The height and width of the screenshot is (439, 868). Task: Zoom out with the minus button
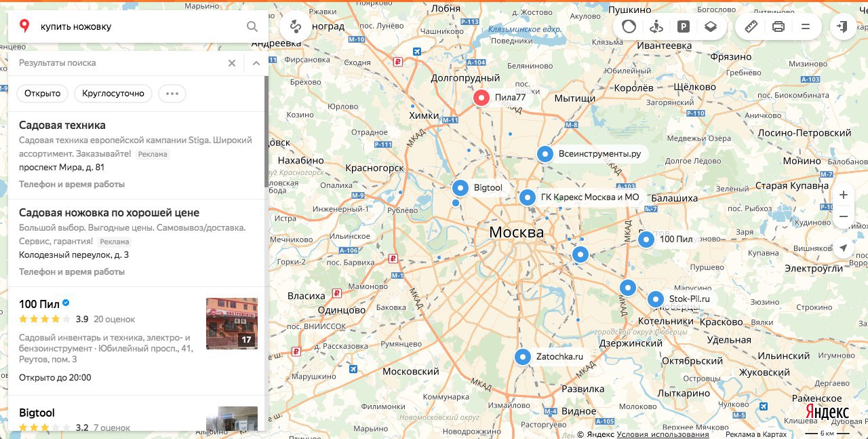click(x=844, y=216)
